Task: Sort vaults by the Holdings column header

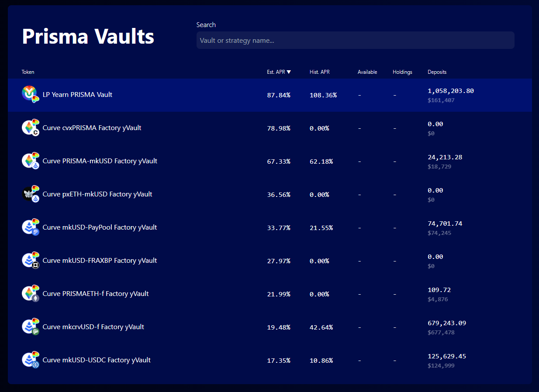Action: [x=402, y=72]
